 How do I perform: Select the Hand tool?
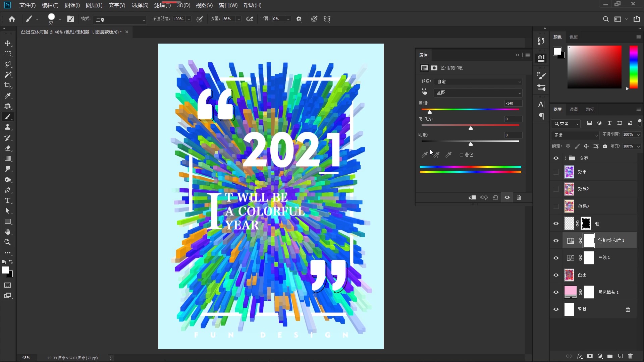point(8,232)
